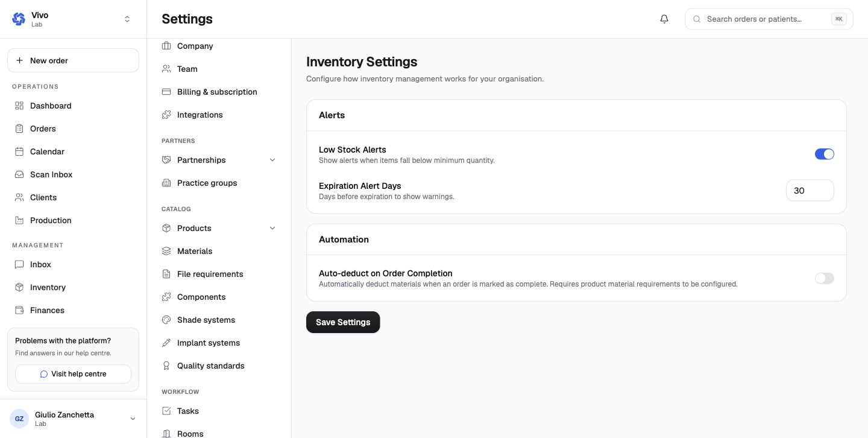Open the Vivo Lab workspace switcher
The height and width of the screenshot is (438, 868).
pyautogui.click(x=73, y=19)
